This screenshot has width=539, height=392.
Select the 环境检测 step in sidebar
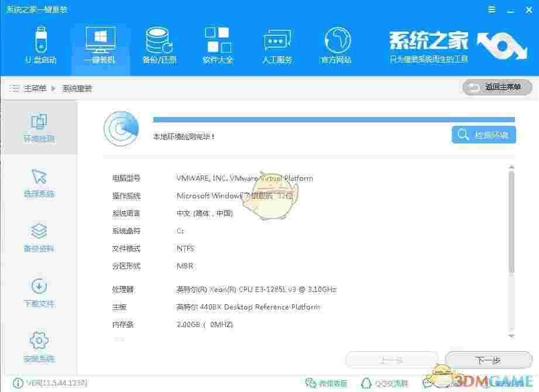pos(39,128)
